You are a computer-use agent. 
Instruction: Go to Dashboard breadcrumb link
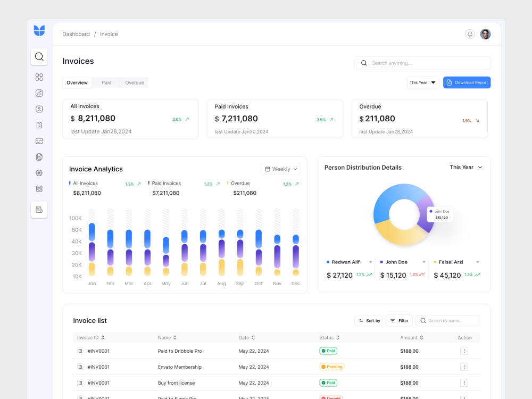76,34
